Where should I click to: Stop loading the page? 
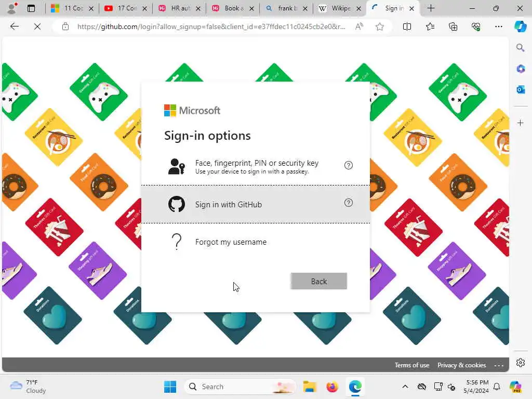point(37,26)
